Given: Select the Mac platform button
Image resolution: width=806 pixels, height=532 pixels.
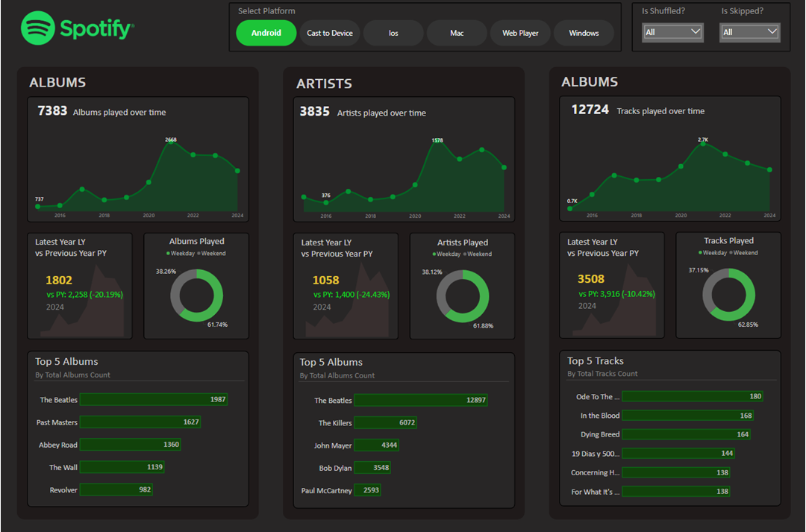Looking at the screenshot, I should coord(456,33).
